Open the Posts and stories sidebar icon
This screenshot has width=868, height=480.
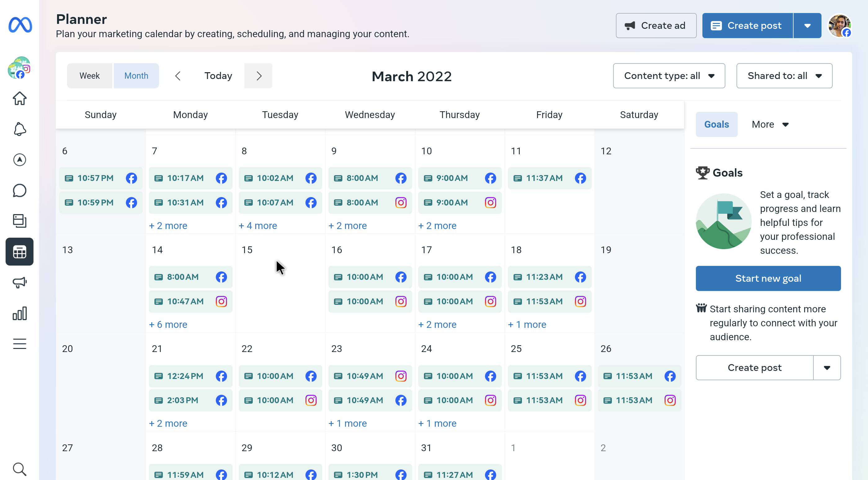20,221
